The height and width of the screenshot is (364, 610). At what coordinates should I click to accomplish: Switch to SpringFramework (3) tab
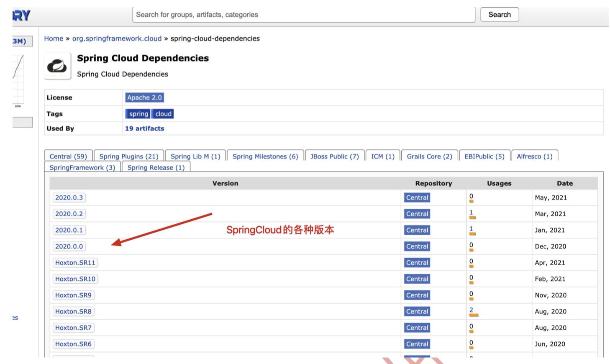coord(82,167)
